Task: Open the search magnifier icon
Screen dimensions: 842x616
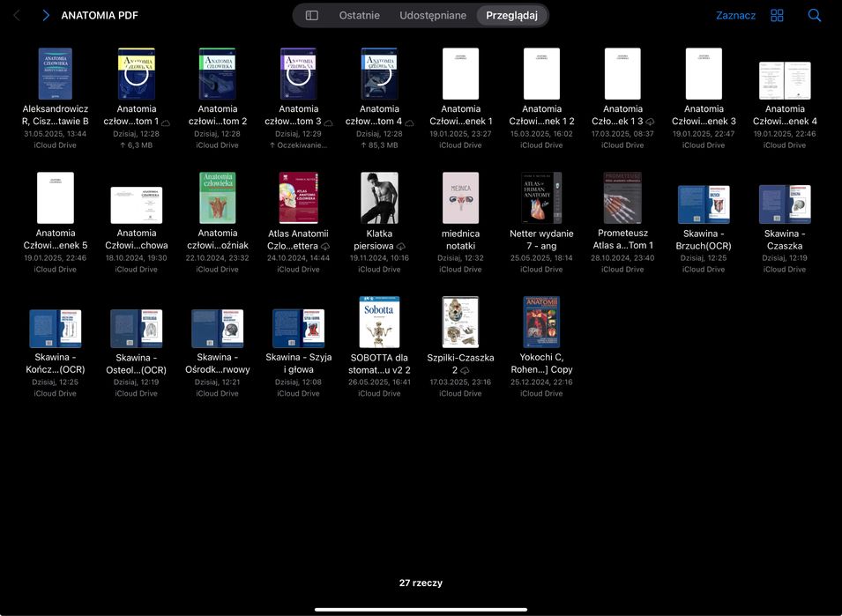Action: (x=814, y=16)
